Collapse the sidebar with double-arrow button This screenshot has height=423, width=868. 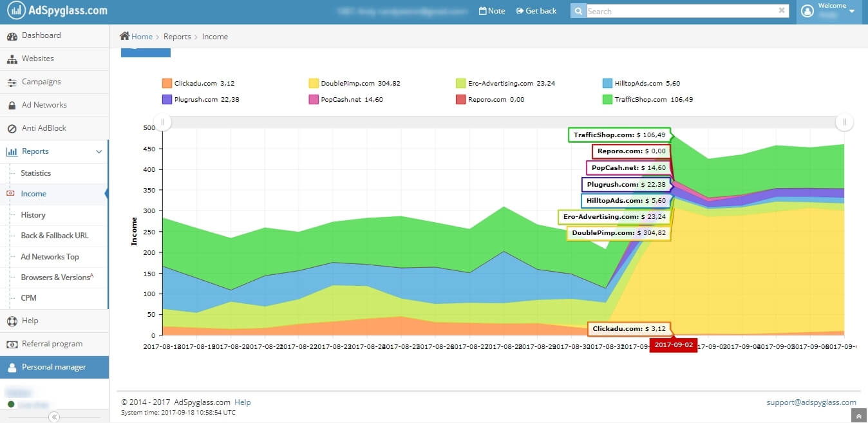54,417
